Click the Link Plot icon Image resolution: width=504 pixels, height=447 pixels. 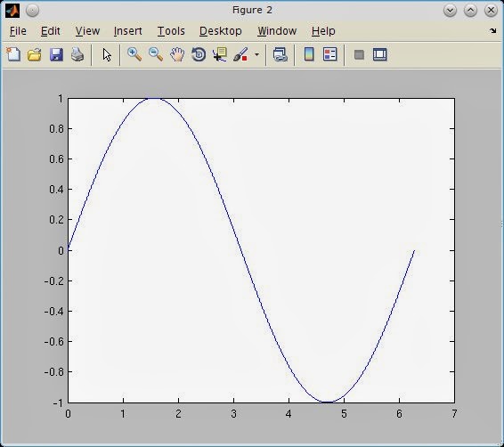pyautogui.click(x=280, y=54)
